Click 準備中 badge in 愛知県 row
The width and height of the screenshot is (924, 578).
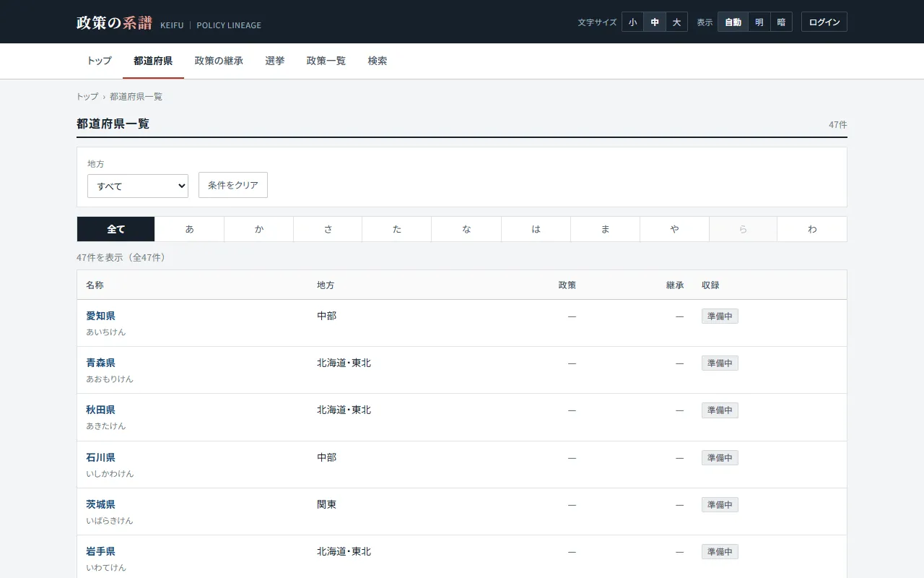coord(720,316)
